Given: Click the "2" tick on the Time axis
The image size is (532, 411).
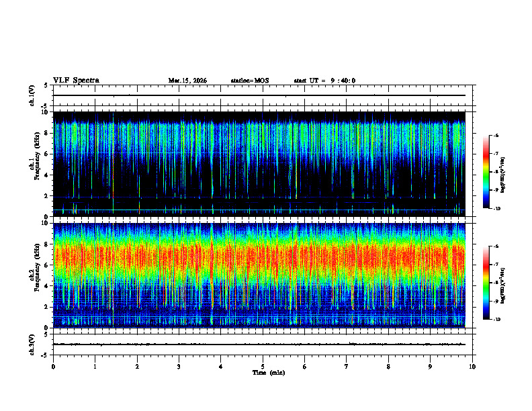Looking at the screenshot, I should point(137,367).
